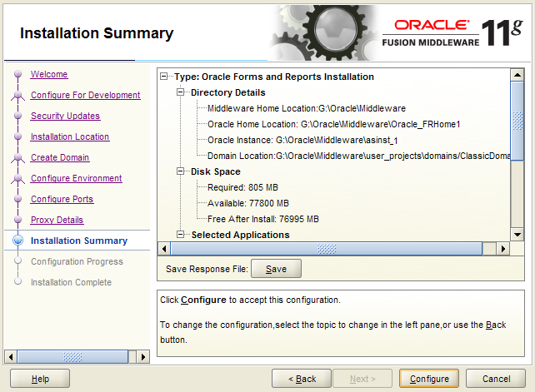Screen dimensions: 535x392
Task: Open the Welcome step link
Action: [x=49, y=74]
